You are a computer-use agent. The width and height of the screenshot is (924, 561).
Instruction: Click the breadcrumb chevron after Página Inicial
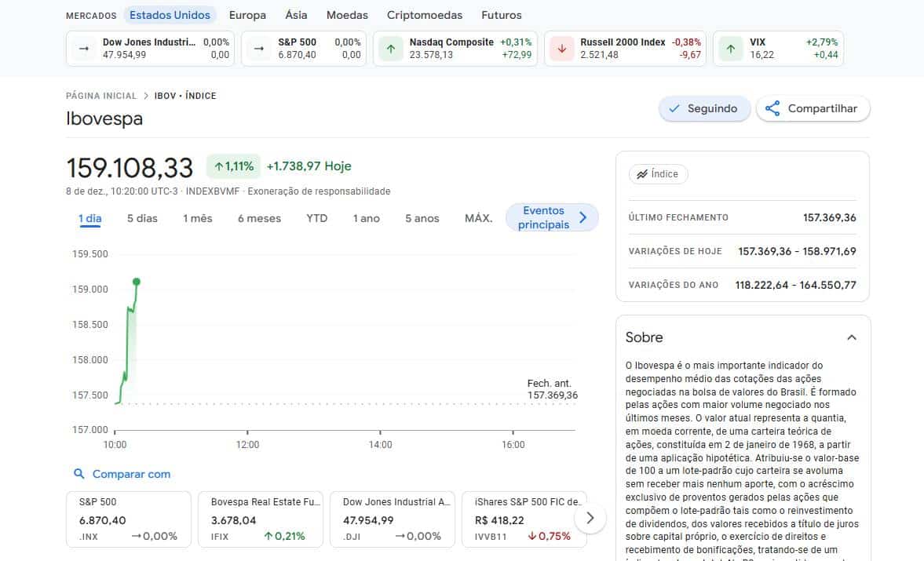[145, 96]
